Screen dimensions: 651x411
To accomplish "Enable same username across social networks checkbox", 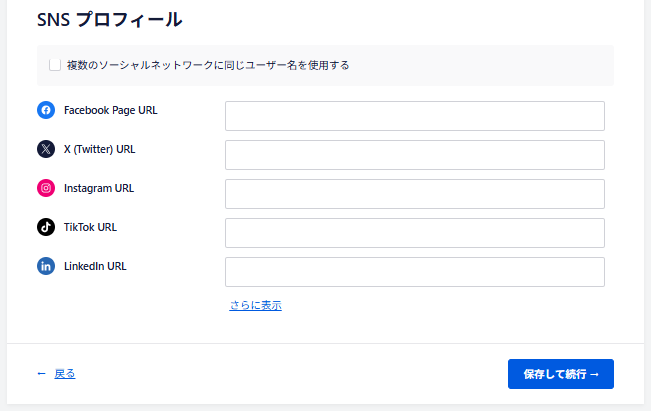I will (55, 65).
